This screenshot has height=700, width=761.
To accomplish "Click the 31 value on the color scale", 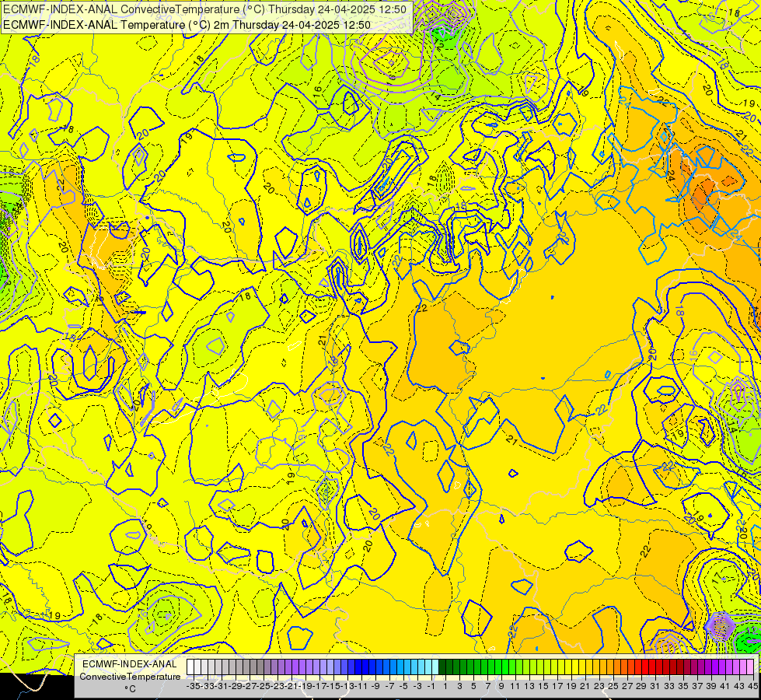I will point(655,686).
